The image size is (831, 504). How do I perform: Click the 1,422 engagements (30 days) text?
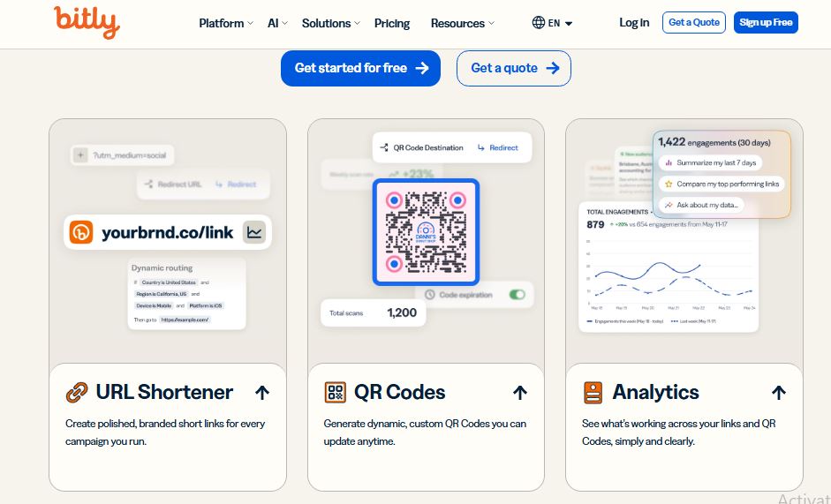[714, 142]
